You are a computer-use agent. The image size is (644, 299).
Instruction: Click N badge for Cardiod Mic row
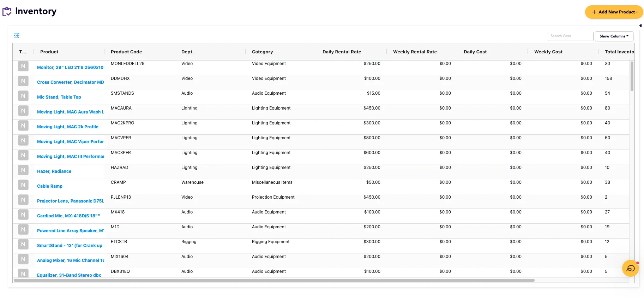coord(23,215)
